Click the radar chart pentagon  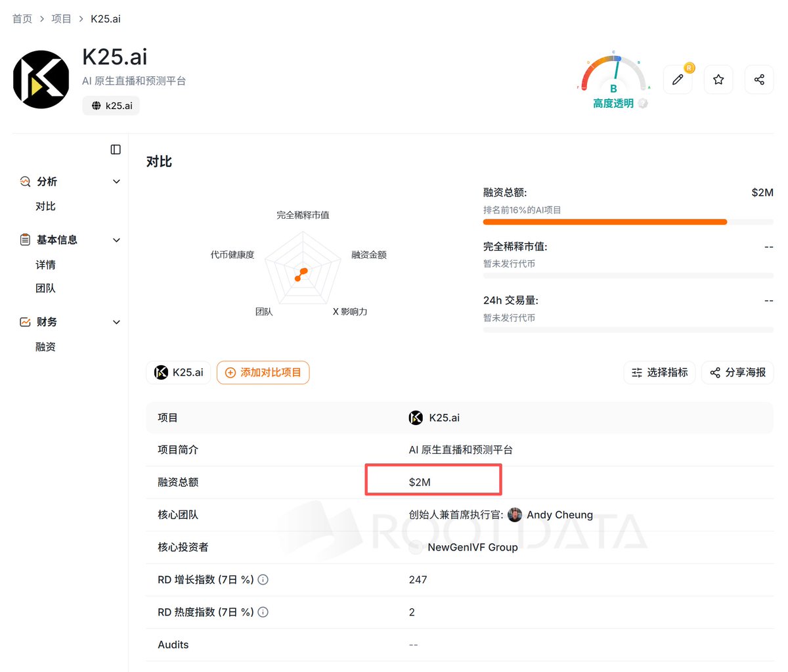pos(303,269)
